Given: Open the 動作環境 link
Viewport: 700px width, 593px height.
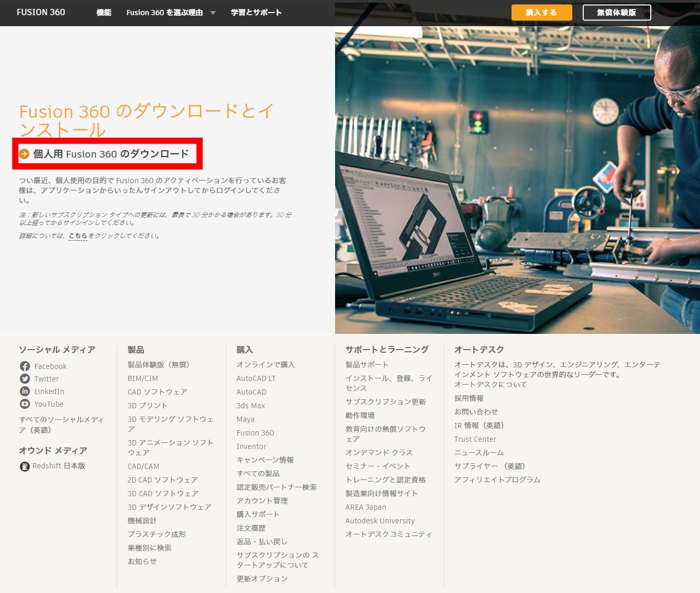Looking at the screenshot, I should 360,416.
